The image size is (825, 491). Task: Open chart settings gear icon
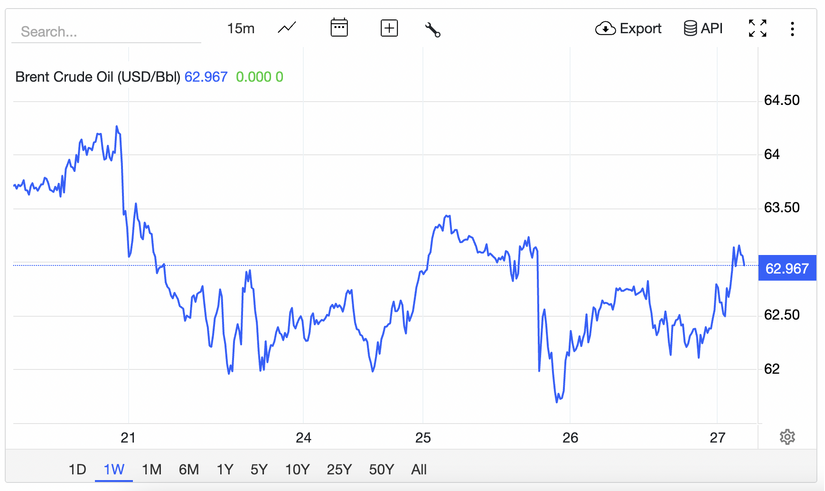(x=787, y=437)
